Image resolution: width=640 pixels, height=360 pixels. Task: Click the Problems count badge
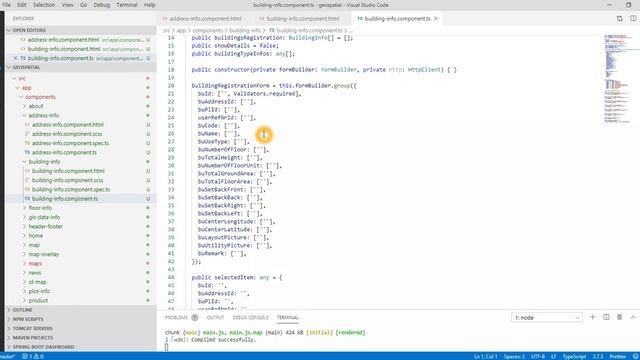pyautogui.click(x=195, y=318)
